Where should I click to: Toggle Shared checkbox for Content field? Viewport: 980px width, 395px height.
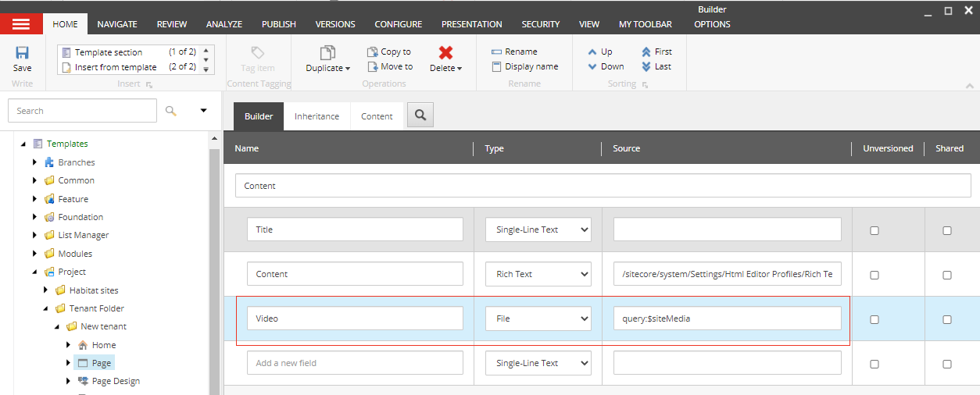947,275
